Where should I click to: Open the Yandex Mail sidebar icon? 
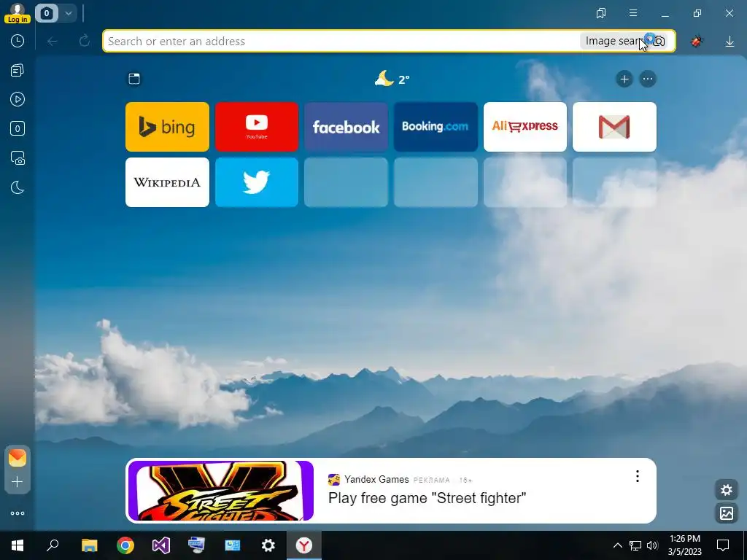tap(18, 458)
